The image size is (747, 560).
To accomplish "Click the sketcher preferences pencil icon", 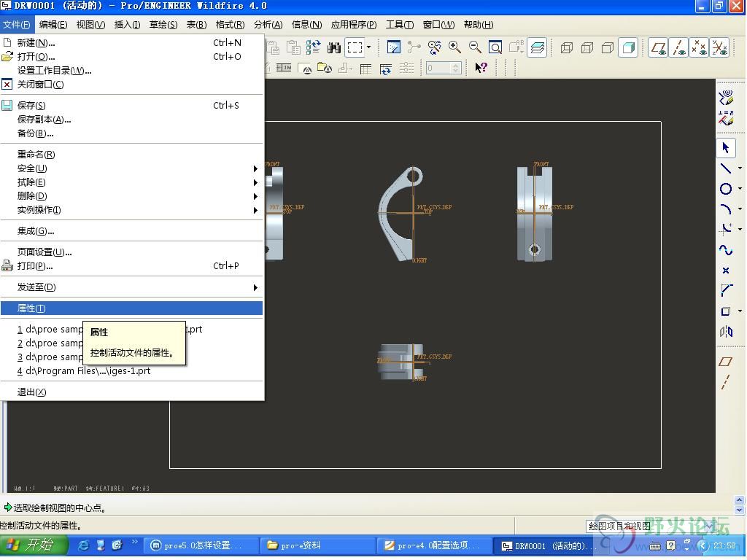I will tap(726, 97).
